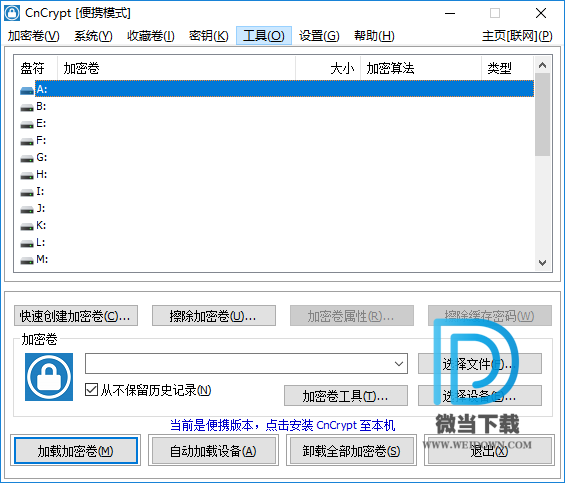Open the 收藏卷(I) menu
Screen dimensions: 565x483
click(x=151, y=36)
